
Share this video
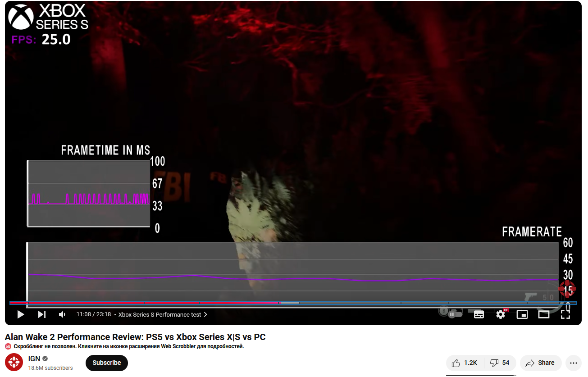tap(541, 363)
